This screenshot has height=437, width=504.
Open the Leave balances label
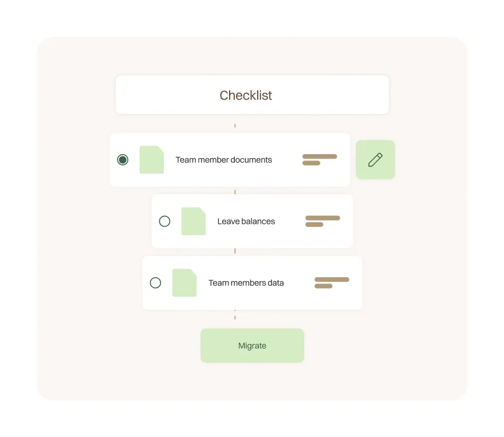coord(246,222)
